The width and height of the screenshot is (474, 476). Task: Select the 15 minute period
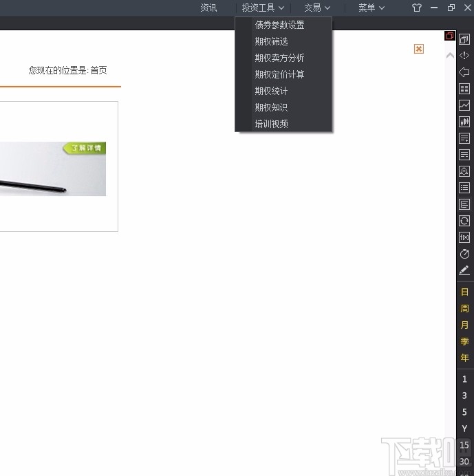pyautogui.click(x=464, y=445)
